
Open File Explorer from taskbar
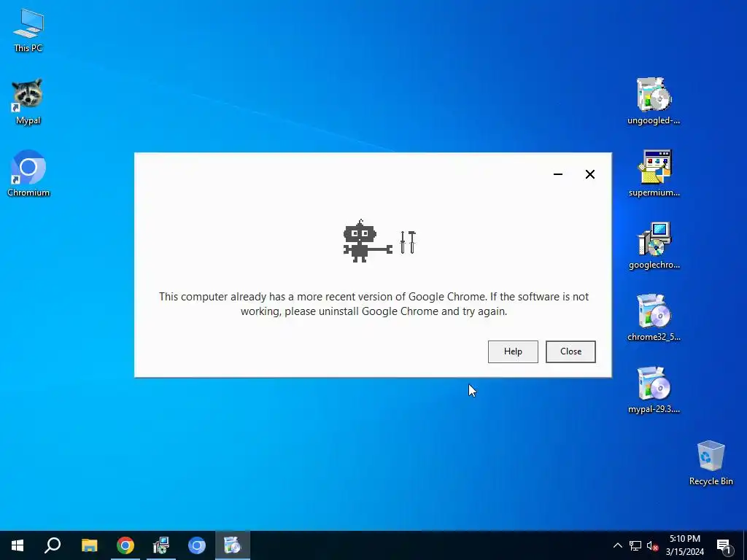tap(89, 545)
